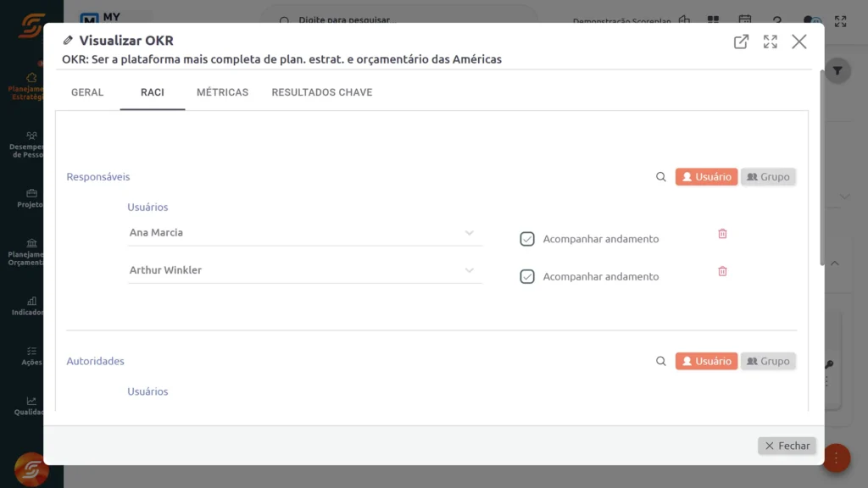Uncheck Acompanhar andamento for Arthur Winkler
This screenshot has height=488, width=868.
tap(527, 276)
